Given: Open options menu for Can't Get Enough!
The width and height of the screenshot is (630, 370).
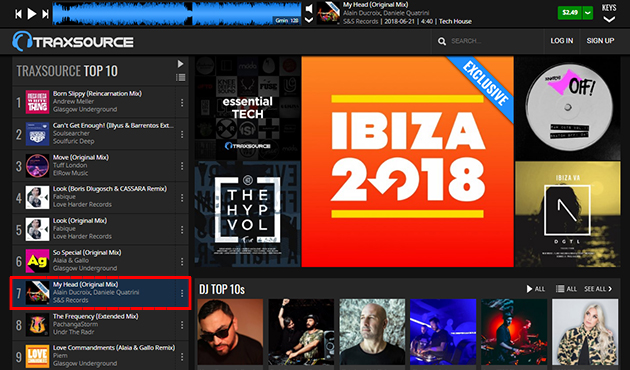Looking at the screenshot, I should pos(182,134).
